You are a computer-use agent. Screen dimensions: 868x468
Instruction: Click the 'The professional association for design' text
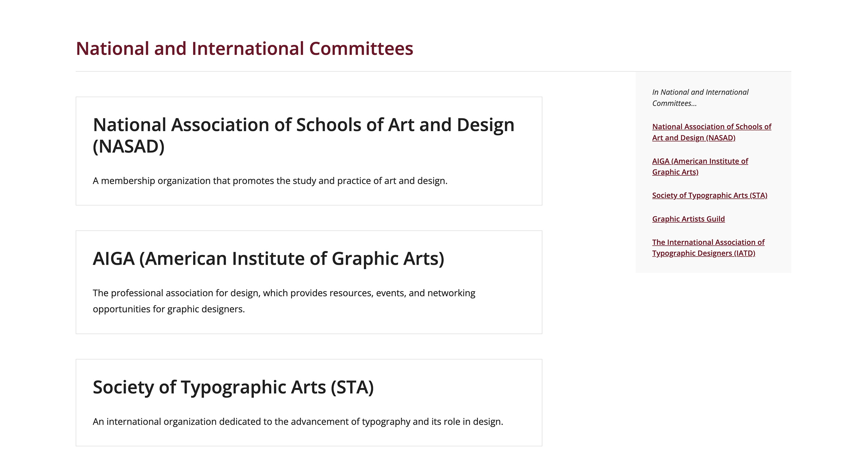pyautogui.click(x=284, y=293)
